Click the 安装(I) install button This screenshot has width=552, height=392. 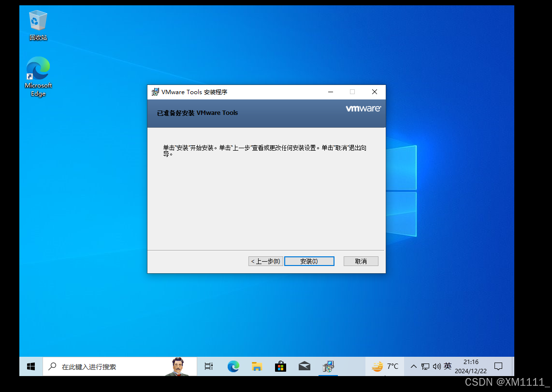[309, 261]
